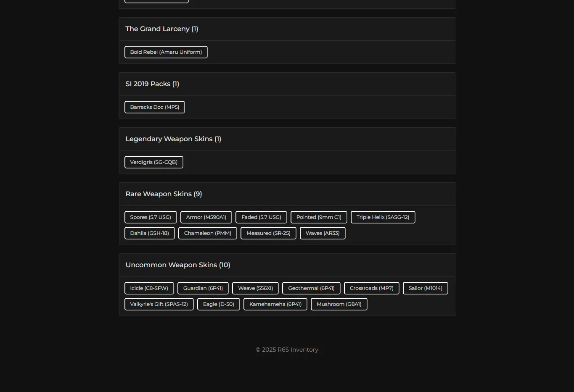Open the Dahlia (GSH-18) tag

(x=149, y=233)
